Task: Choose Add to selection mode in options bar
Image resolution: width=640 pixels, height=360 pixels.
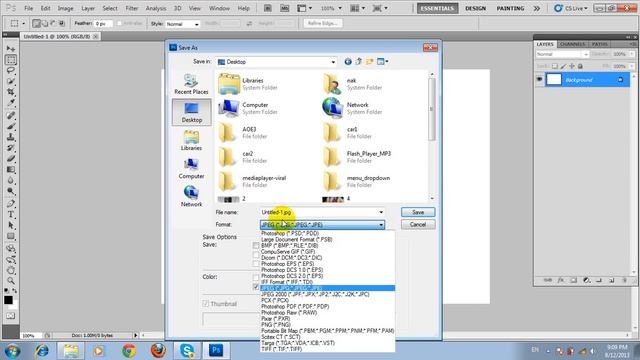Action: [44, 23]
